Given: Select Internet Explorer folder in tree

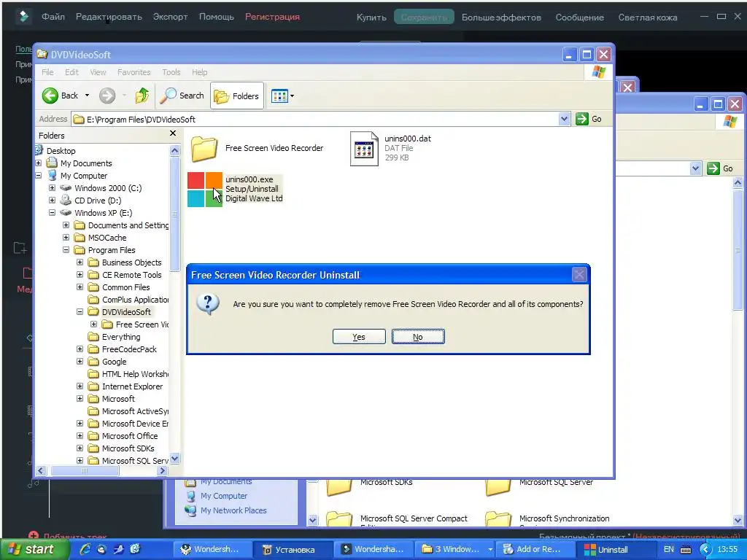Looking at the screenshot, I should (x=132, y=386).
